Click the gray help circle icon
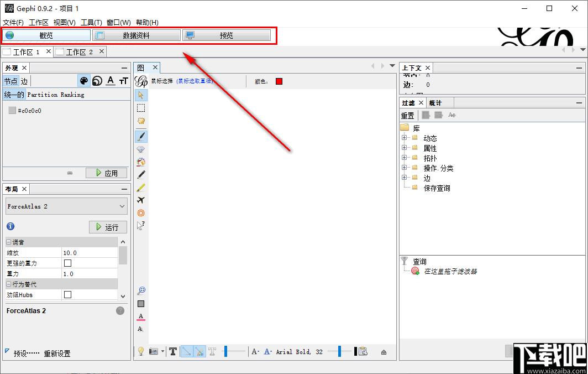 (120, 310)
